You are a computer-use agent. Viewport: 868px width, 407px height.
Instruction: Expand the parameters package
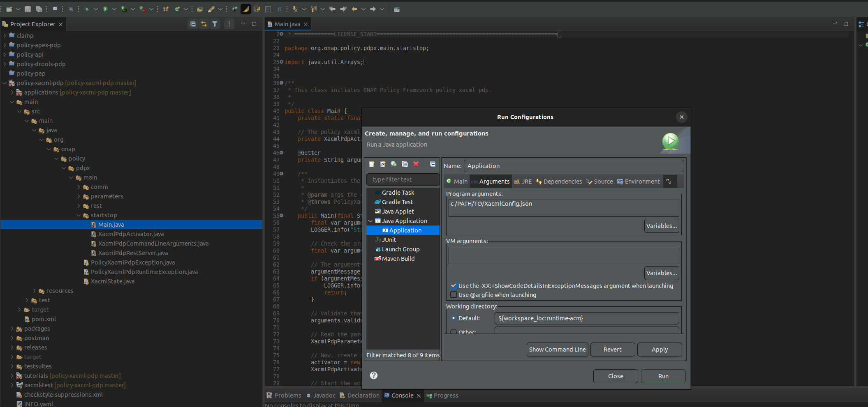click(79, 196)
